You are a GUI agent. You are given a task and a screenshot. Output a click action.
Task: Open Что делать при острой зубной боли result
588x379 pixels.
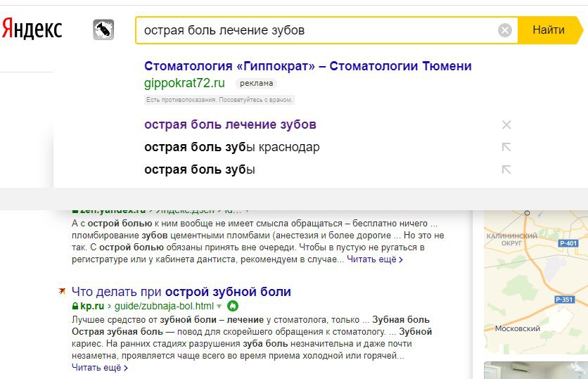click(181, 292)
